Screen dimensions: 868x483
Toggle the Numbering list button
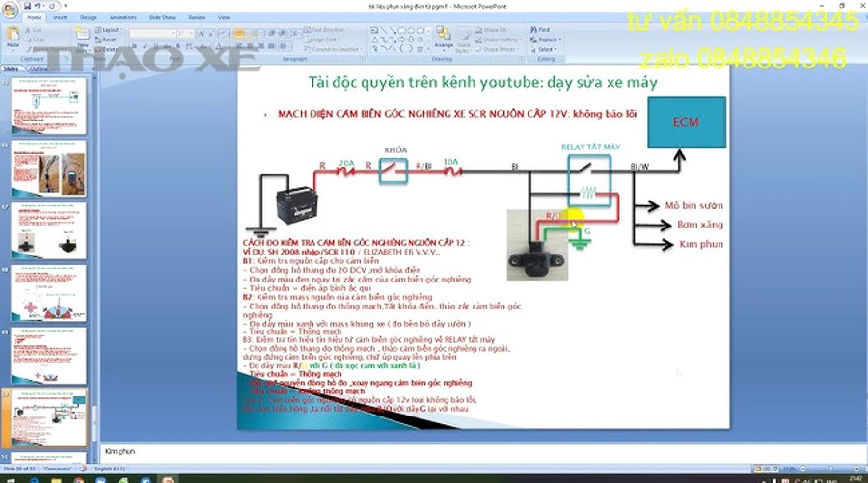click(254, 35)
